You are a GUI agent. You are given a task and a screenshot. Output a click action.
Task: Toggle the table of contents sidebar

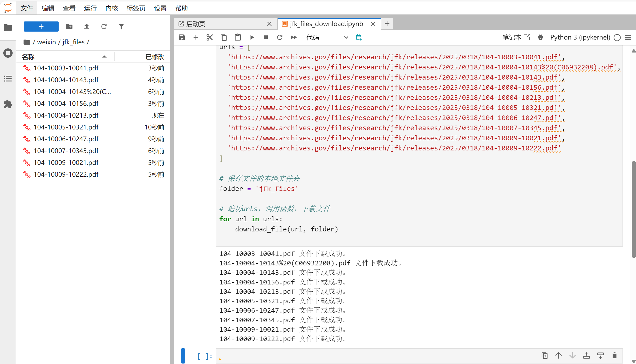8,79
